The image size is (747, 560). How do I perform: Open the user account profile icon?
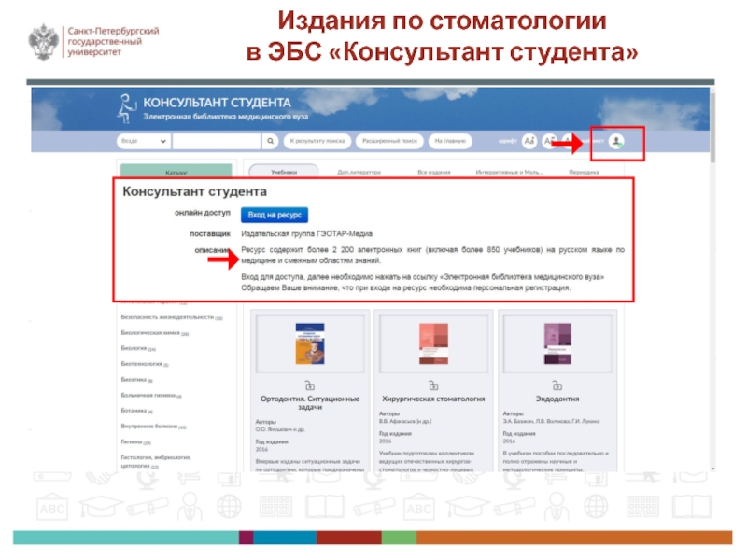click(x=616, y=141)
